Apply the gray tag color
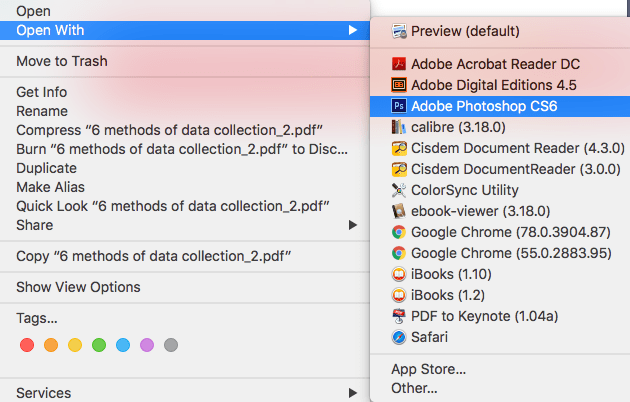Viewport: 630px width, 402px height. point(171,345)
